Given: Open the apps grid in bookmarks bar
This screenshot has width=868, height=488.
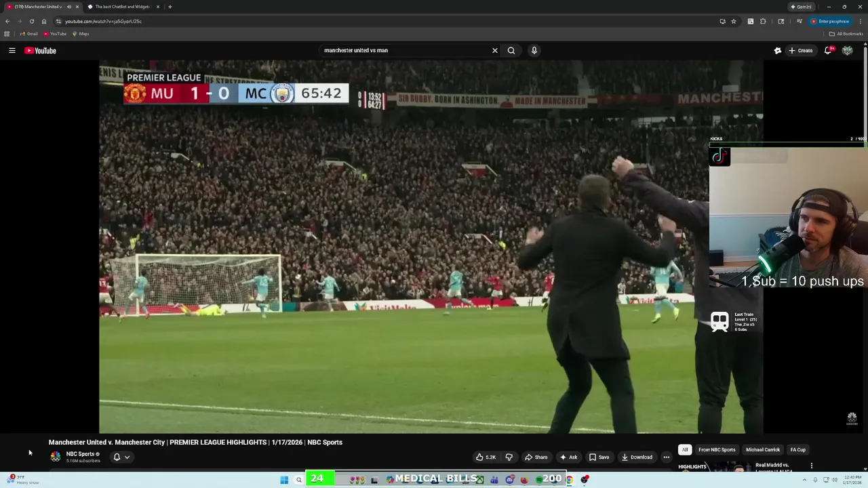Looking at the screenshot, I should [x=7, y=34].
